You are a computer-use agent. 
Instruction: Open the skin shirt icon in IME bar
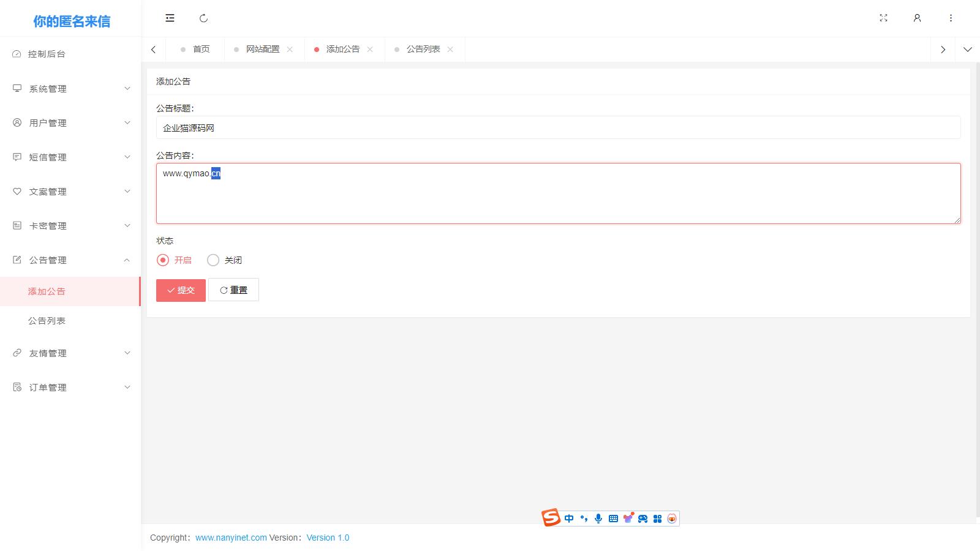click(x=628, y=518)
